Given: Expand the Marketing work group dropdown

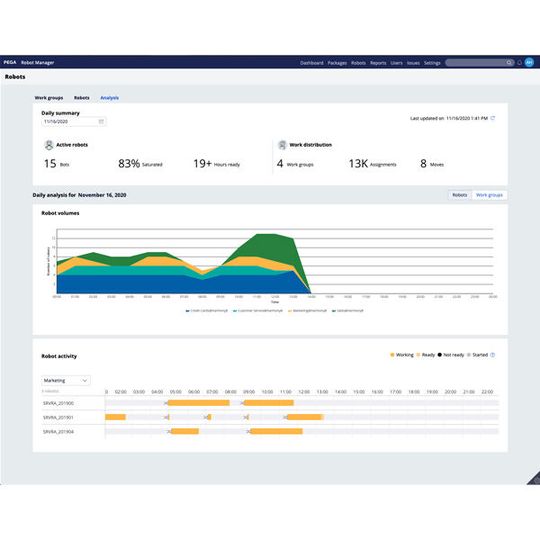Looking at the screenshot, I should tap(66, 380).
